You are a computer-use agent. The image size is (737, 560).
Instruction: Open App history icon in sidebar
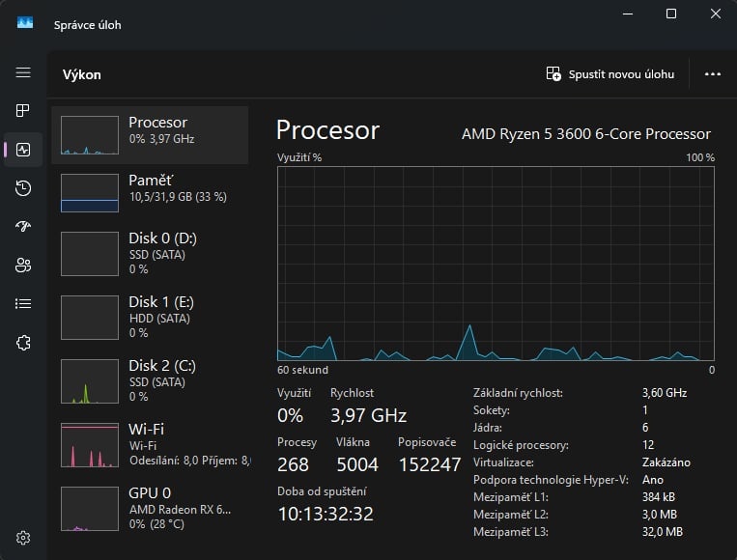coord(23,188)
